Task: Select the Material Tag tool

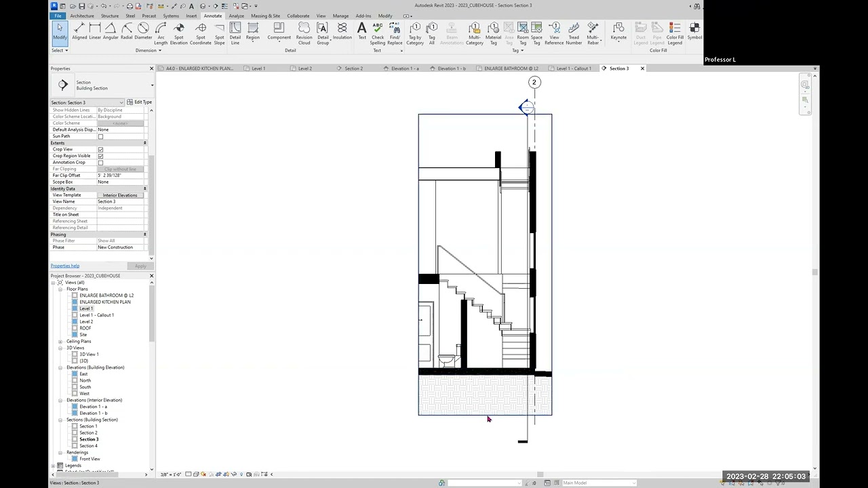Action: tap(494, 33)
